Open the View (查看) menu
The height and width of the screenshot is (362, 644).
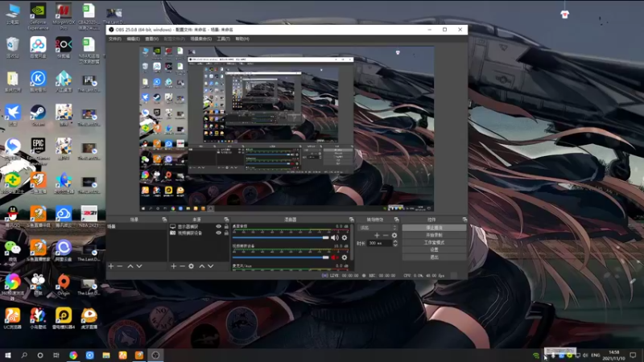(x=151, y=39)
